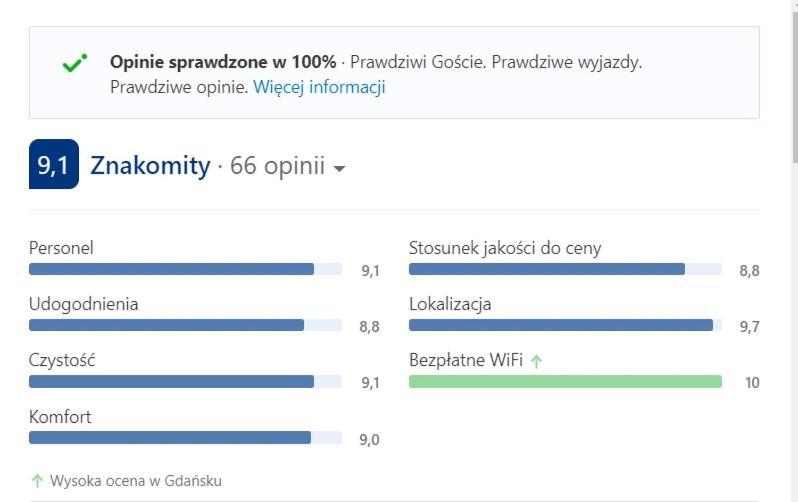Click the Komfort rating bar
The height and width of the screenshot is (502, 798).
click(185, 437)
